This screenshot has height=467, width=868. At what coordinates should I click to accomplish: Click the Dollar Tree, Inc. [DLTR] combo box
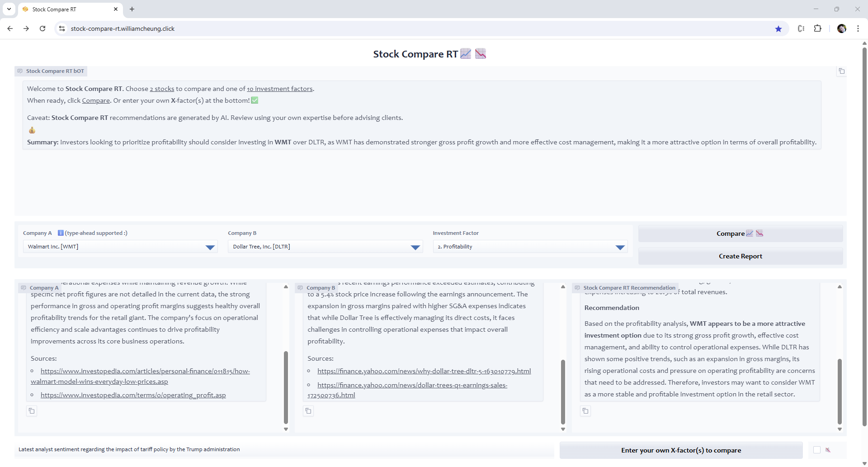pos(325,247)
